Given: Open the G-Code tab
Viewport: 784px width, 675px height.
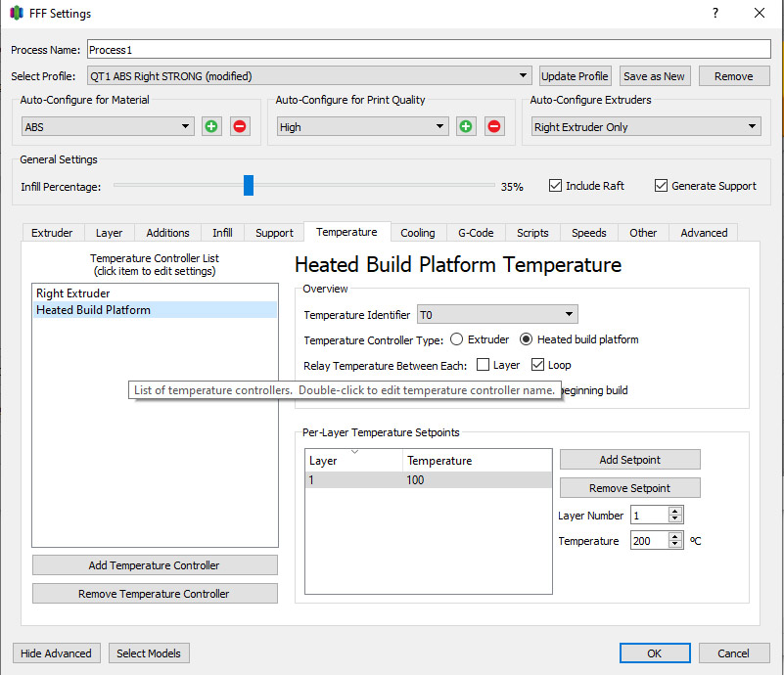Looking at the screenshot, I should click(x=476, y=233).
